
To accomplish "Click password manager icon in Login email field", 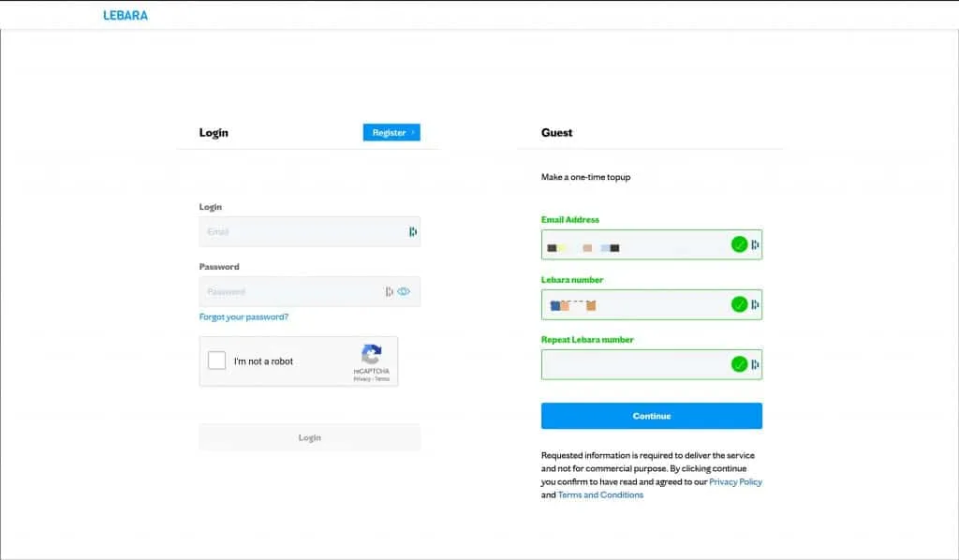I will [412, 231].
